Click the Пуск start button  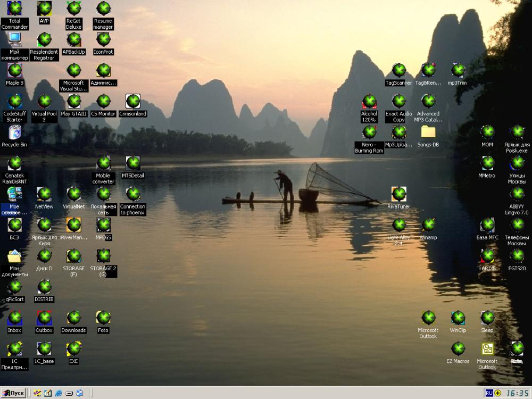pyautogui.click(x=13, y=393)
